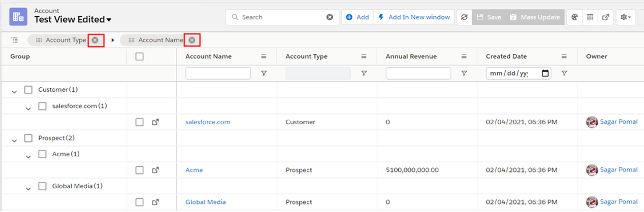Viewport: 644px width, 212px height.
Task: Click the filter icon under Annual Revenue
Action: point(464,74)
